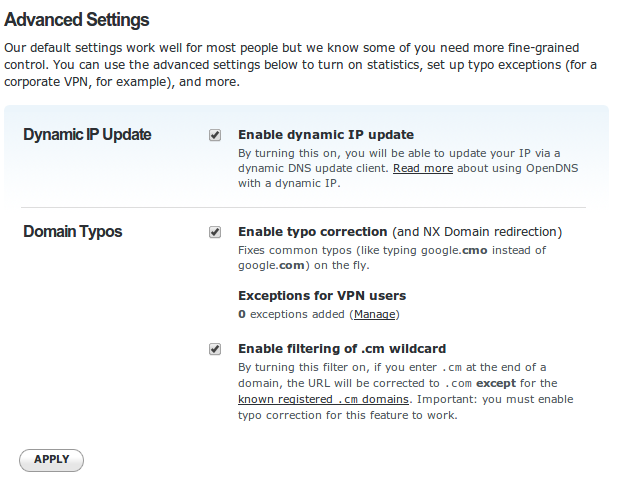Select the Domain Typos section title
618x496 pixels.
pyautogui.click(x=73, y=232)
